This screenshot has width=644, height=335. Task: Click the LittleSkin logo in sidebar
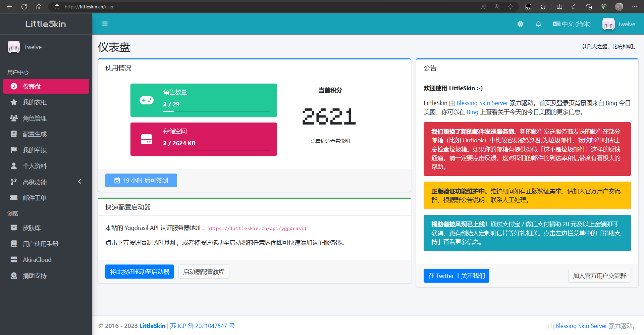click(x=46, y=24)
